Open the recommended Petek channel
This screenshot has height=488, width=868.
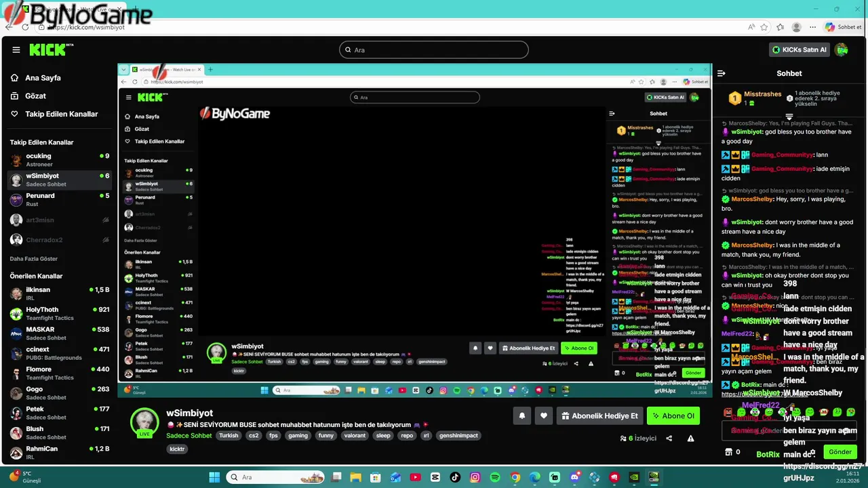[x=59, y=413]
